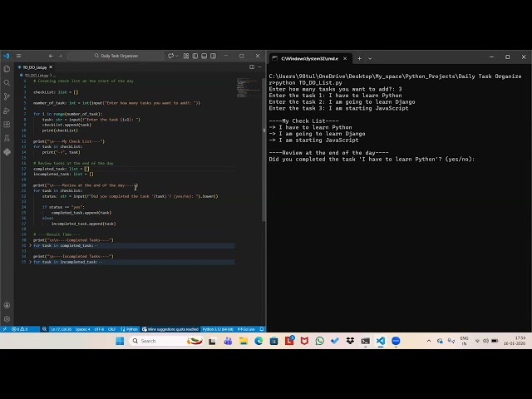Click the editor vertical scrollbar
Viewport: 532px width, 399px height.
[264, 150]
